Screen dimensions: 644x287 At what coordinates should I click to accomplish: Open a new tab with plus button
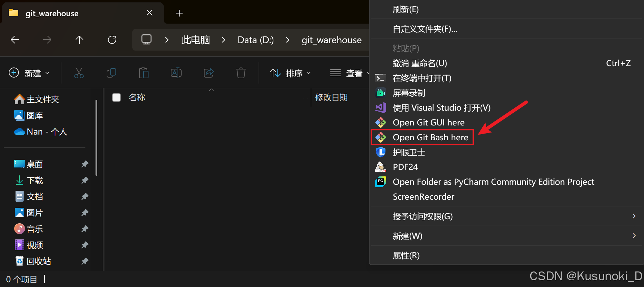[179, 13]
